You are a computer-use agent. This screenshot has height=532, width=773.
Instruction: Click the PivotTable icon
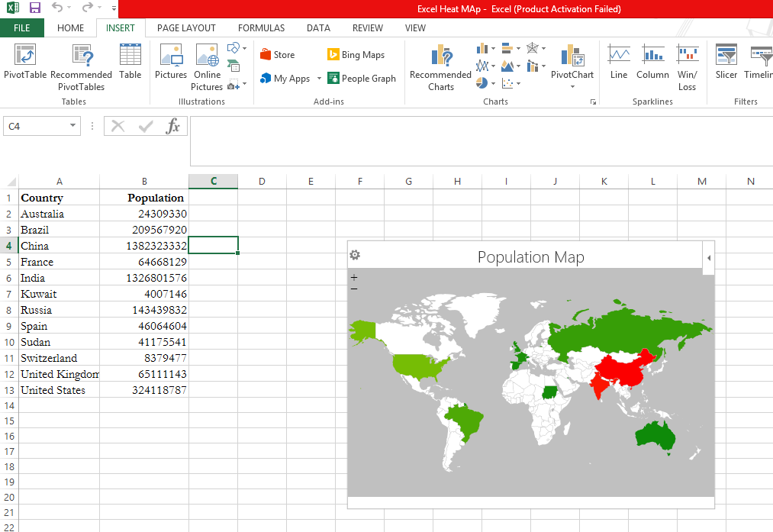[25, 56]
